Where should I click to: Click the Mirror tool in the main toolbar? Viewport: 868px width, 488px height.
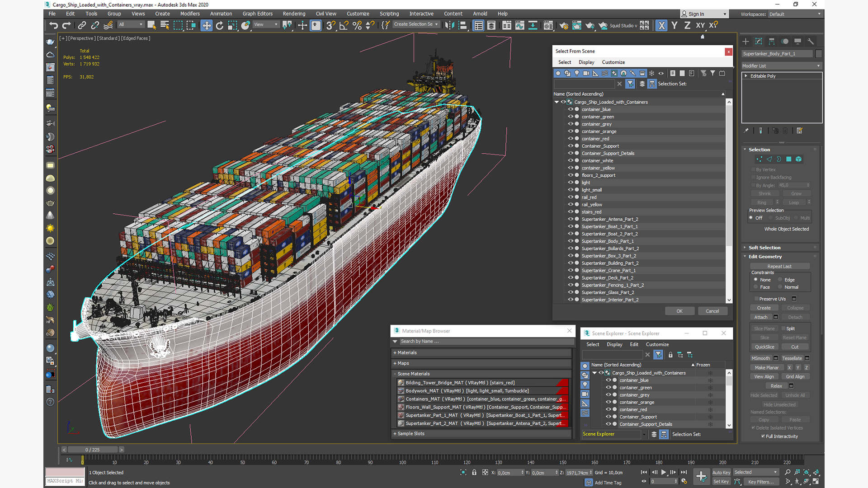[449, 25]
